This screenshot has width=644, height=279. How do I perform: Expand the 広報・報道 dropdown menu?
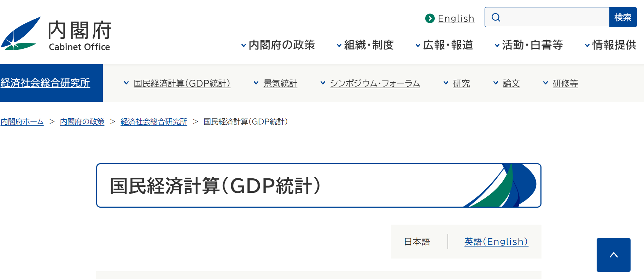tap(444, 45)
